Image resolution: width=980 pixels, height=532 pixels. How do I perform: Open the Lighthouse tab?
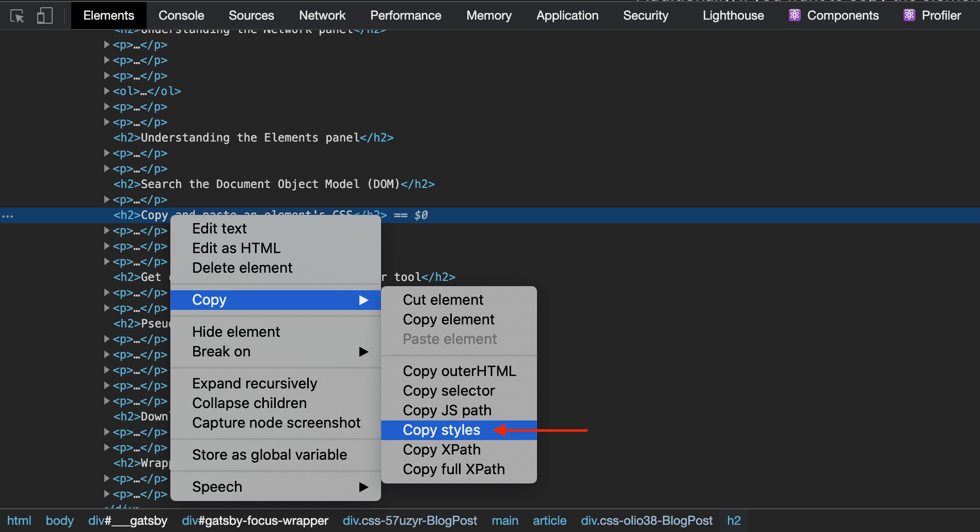tap(733, 15)
